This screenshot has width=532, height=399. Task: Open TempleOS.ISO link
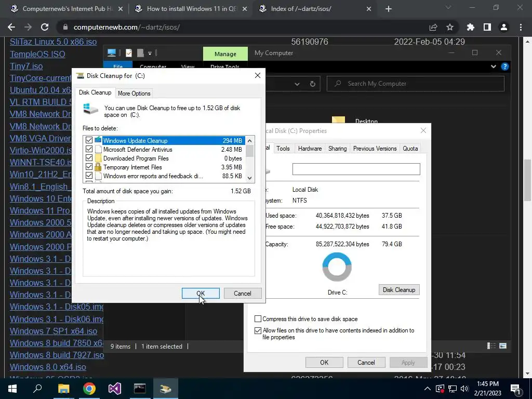37,54
